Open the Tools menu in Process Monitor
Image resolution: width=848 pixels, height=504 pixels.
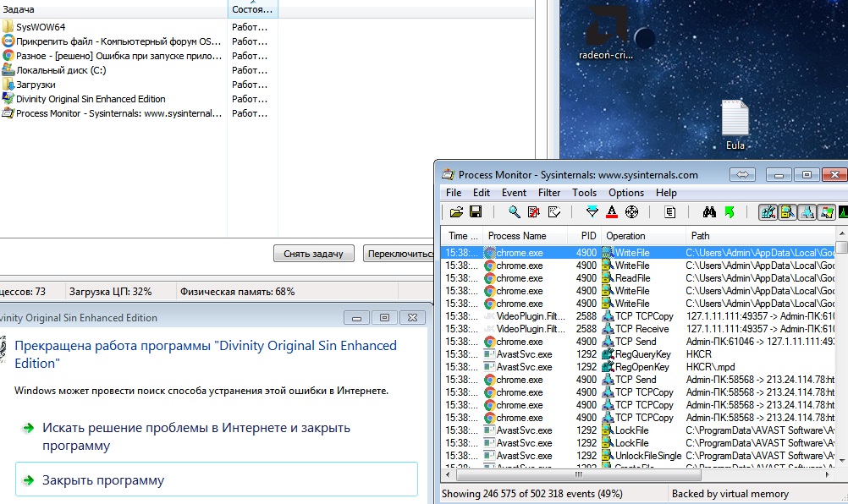click(x=584, y=193)
